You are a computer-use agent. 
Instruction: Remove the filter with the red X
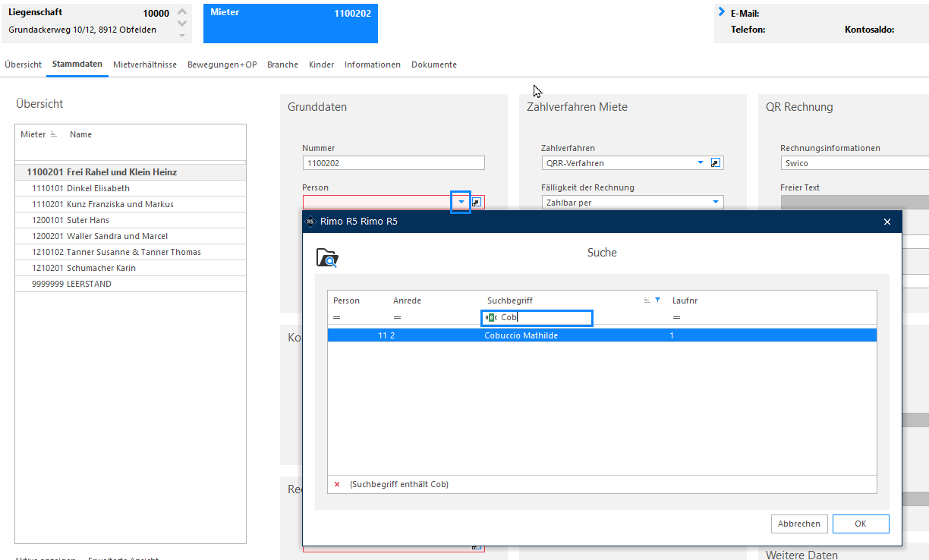pos(337,484)
